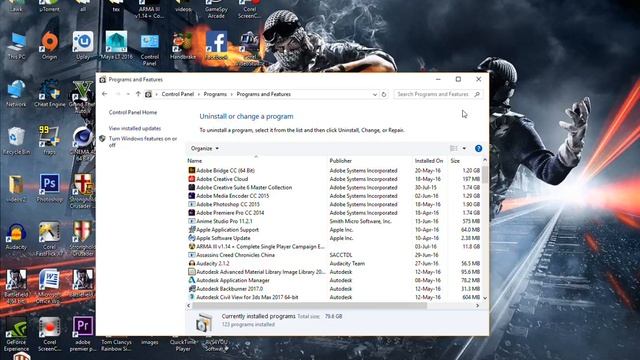640x360 pixels.
Task: Click the help question mark icon
Action: (x=478, y=149)
